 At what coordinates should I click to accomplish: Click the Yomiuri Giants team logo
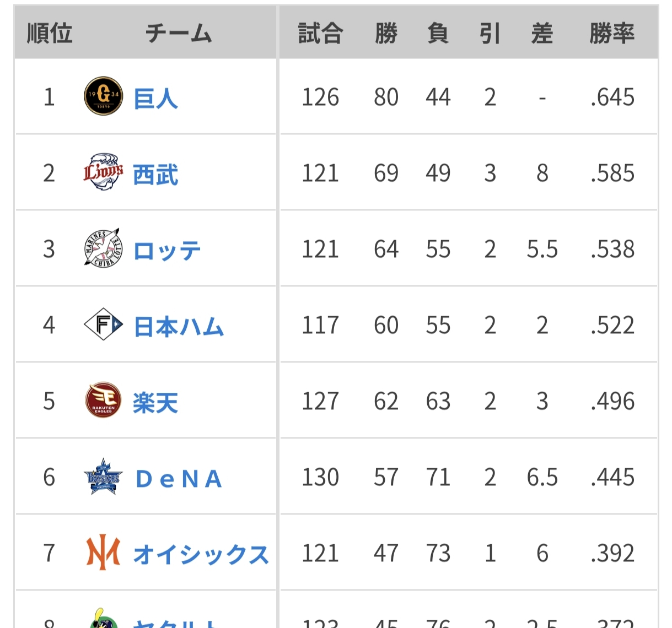[x=104, y=96]
